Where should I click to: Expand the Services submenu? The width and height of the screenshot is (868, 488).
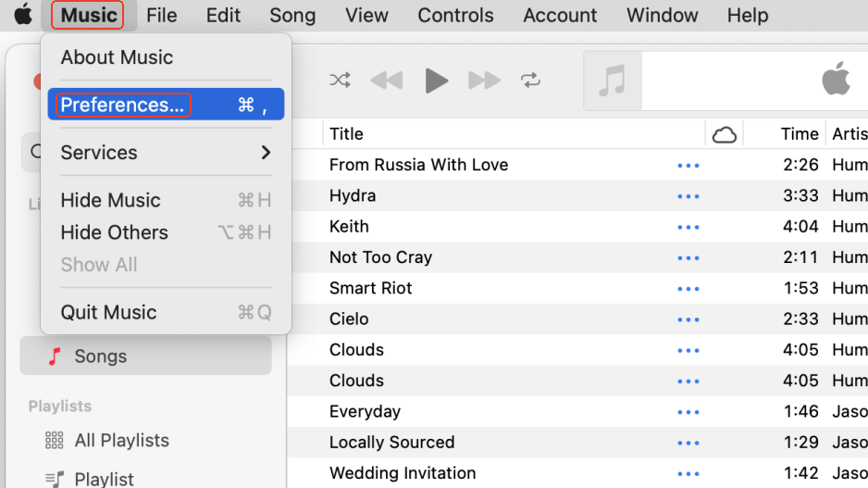point(166,153)
